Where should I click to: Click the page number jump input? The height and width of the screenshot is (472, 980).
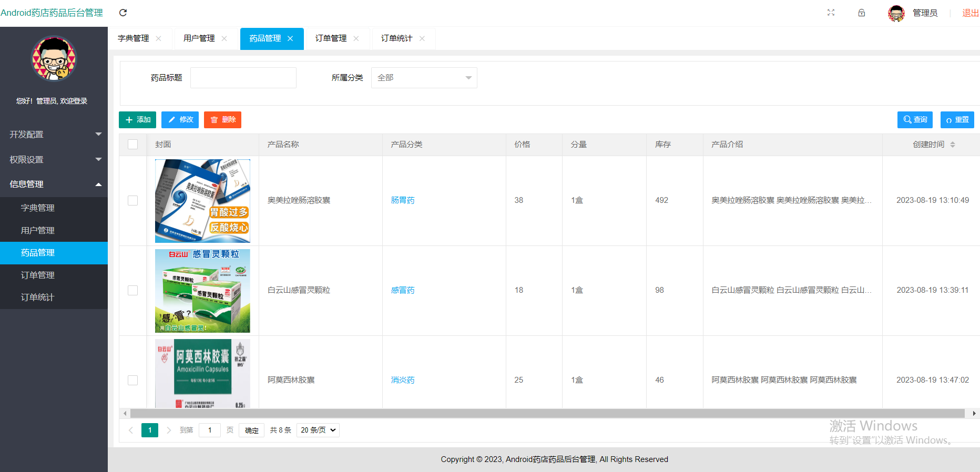tap(210, 430)
